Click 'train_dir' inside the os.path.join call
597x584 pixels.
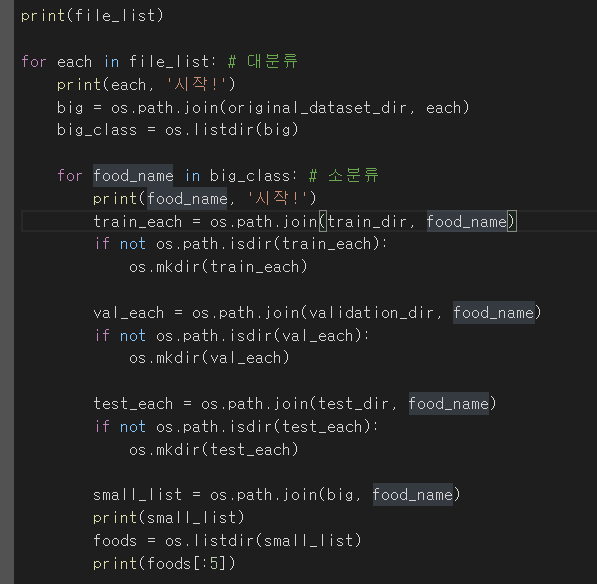pyautogui.click(x=367, y=222)
